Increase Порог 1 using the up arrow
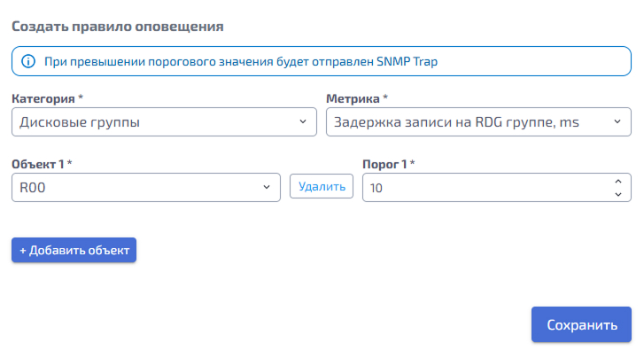Image resolution: width=644 pixels, height=350 pixels. click(x=618, y=181)
